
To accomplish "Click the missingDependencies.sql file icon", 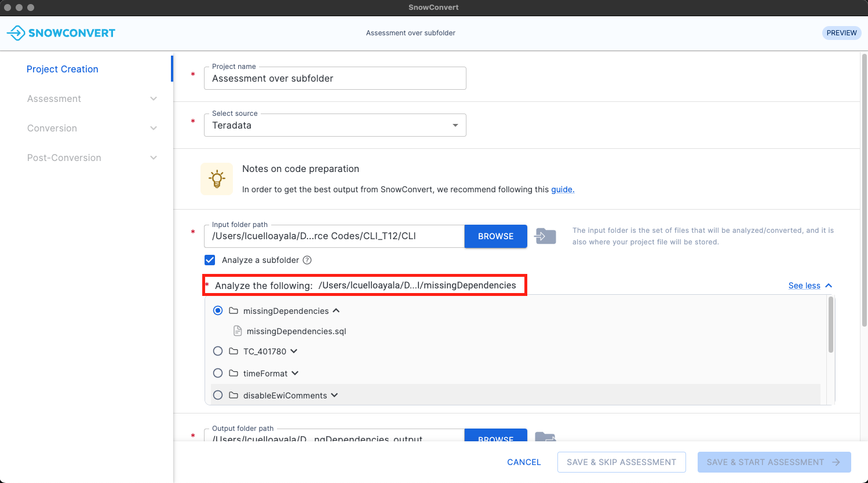I will [238, 331].
